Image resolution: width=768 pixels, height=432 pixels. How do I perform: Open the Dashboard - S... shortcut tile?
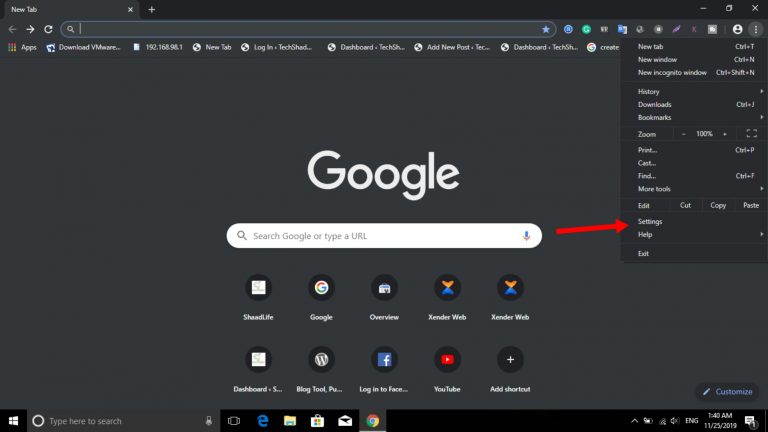point(258,368)
